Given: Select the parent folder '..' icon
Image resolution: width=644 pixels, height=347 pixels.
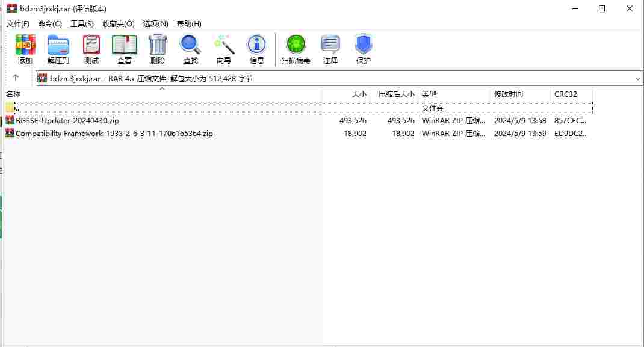Looking at the screenshot, I should (10, 108).
